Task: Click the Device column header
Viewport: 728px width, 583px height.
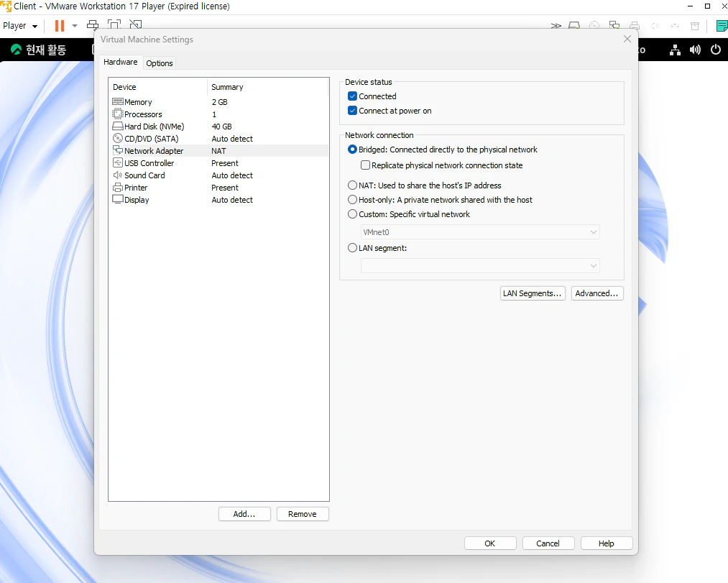Action: (x=158, y=87)
